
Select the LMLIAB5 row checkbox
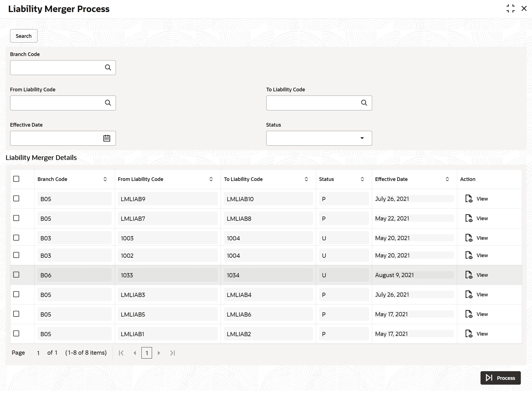pyautogui.click(x=16, y=314)
